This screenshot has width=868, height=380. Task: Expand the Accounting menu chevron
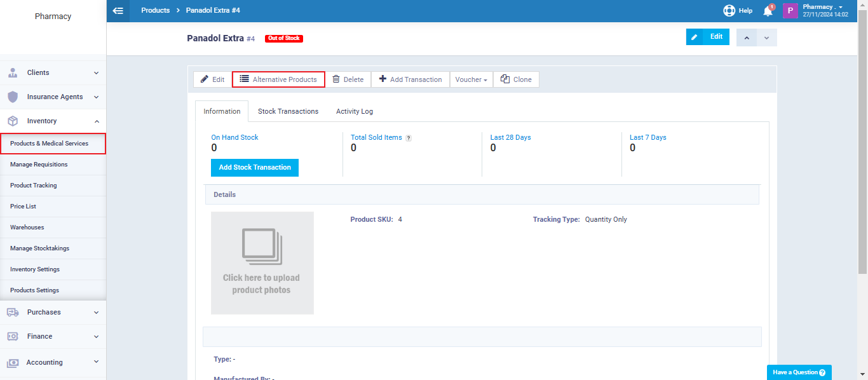click(96, 362)
